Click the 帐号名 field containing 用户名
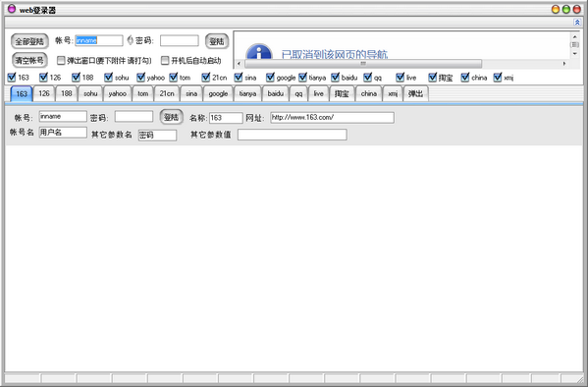This screenshot has width=588, height=387. point(63,133)
